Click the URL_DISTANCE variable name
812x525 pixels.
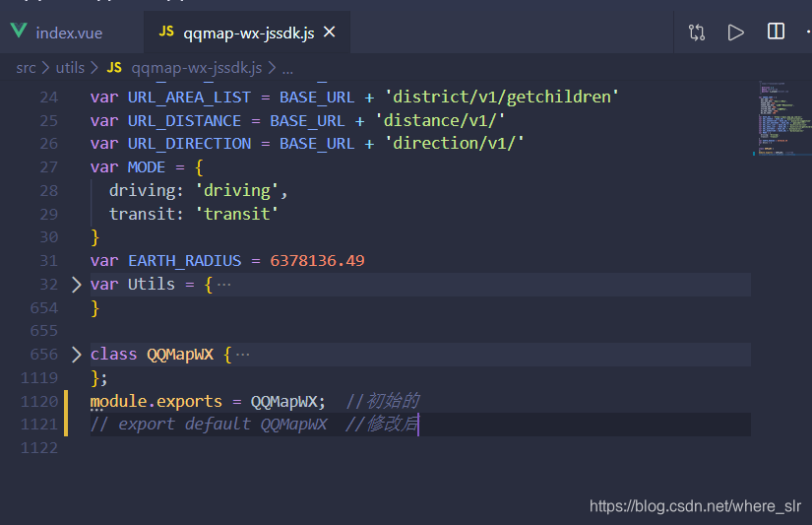click(x=184, y=121)
